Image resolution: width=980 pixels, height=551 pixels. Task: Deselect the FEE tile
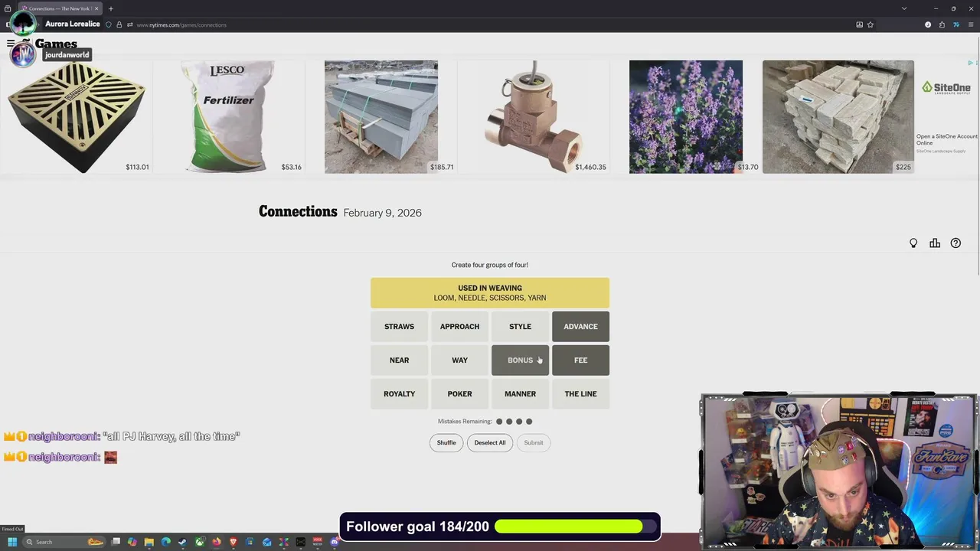point(580,360)
